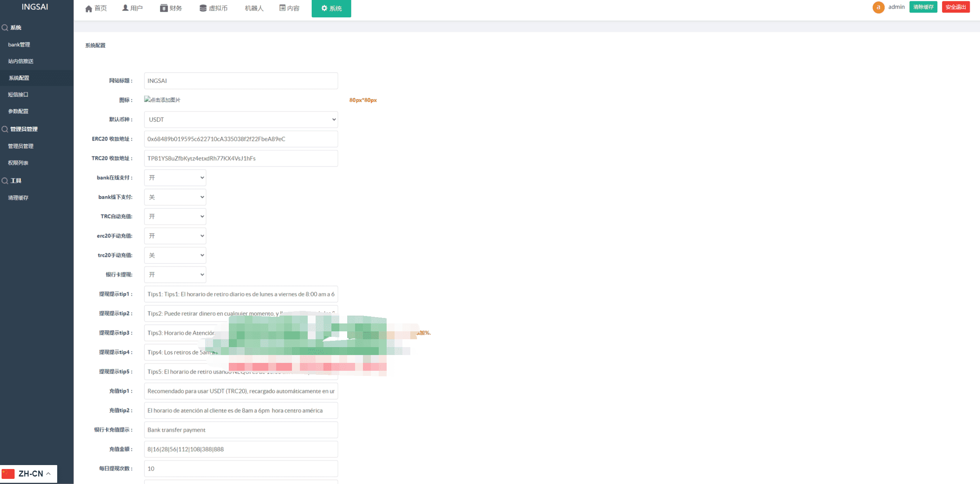The height and width of the screenshot is (484, 980).
Task: Click the user icon in top navigation
Action: (x=125, y=8)
